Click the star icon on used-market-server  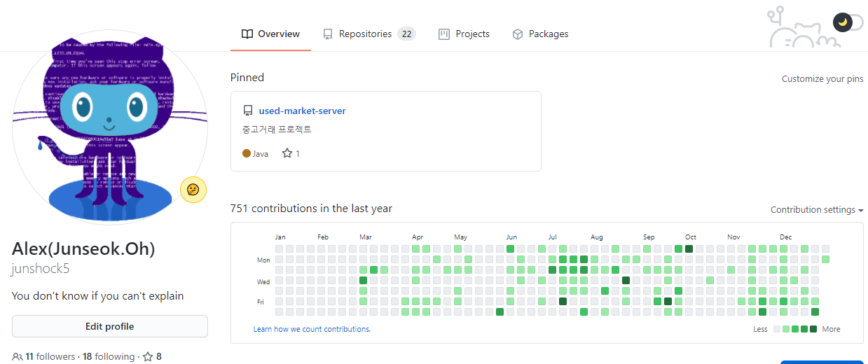coord(287,153)
